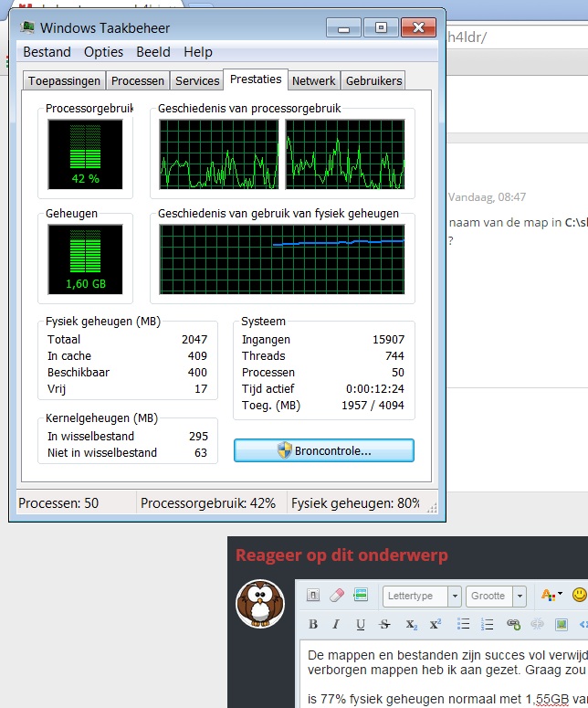Click the processor usage 42 % meter
The image size is (588, 708).
click(x=85, y=154)
